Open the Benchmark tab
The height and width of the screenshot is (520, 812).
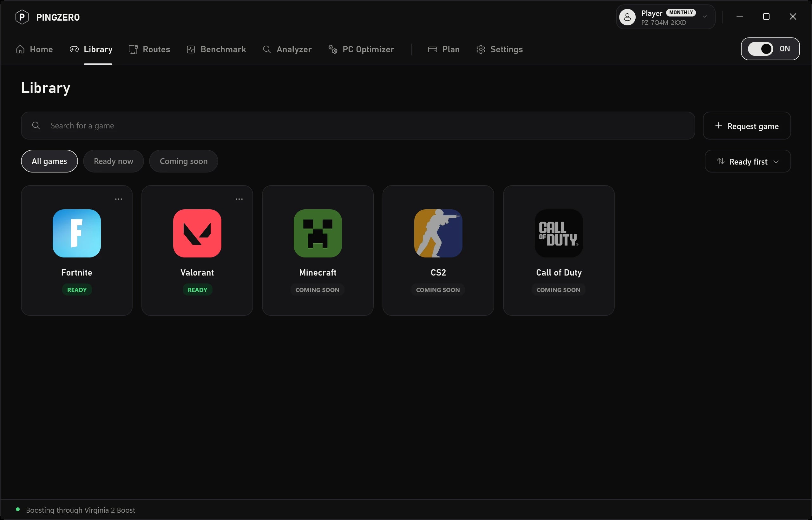[x=216, y=49]
